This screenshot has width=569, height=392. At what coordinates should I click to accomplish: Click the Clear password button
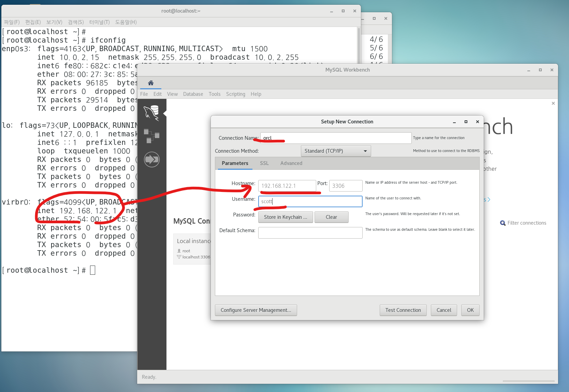click(331, 217)
